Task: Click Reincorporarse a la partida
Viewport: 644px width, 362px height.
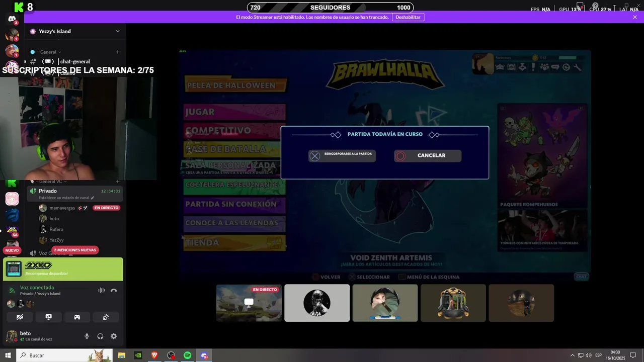Action: 342,156
